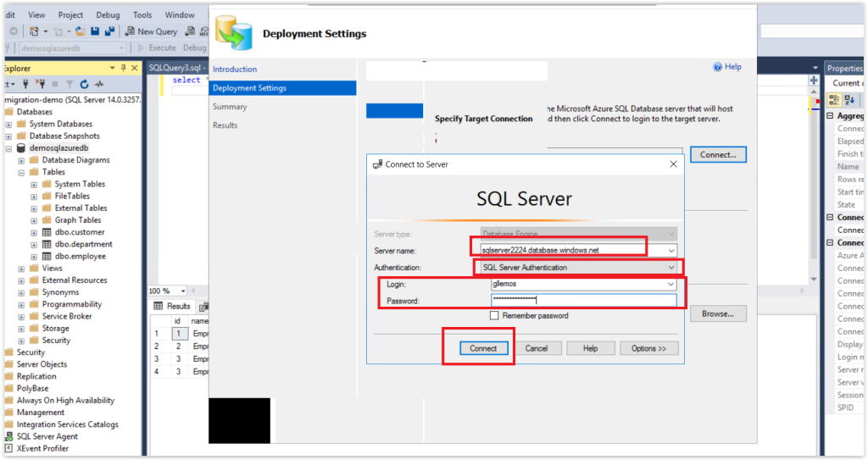Image resolution: width=868 pixels, height=460 pixels.
Task: Click the Save file toolbar icon
Action: coord(95,31)
